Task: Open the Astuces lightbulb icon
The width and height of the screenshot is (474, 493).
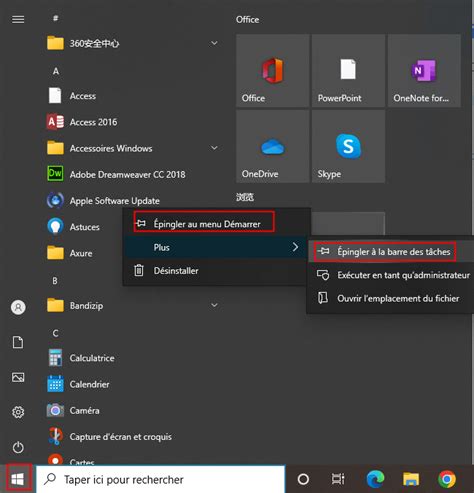Action: (x=55, y=227)
